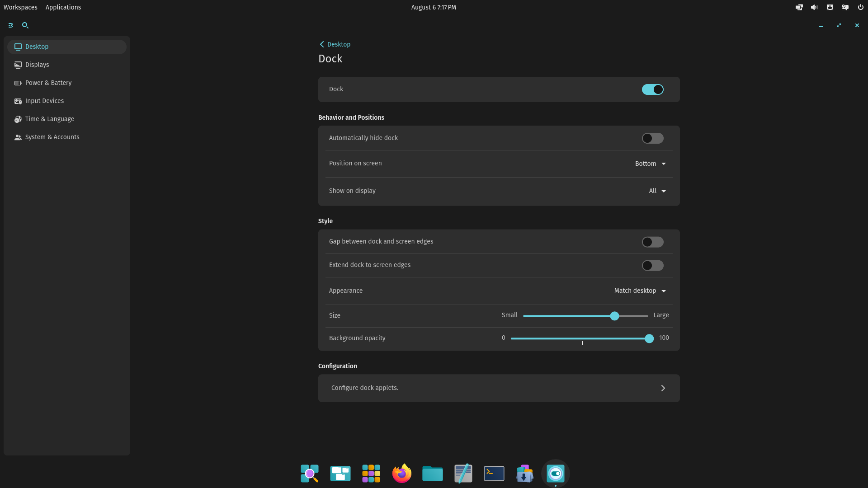This screenshot has height=488, width=868.
Task: Click the Small label of Size slider
Action: [x=509, y=315]
